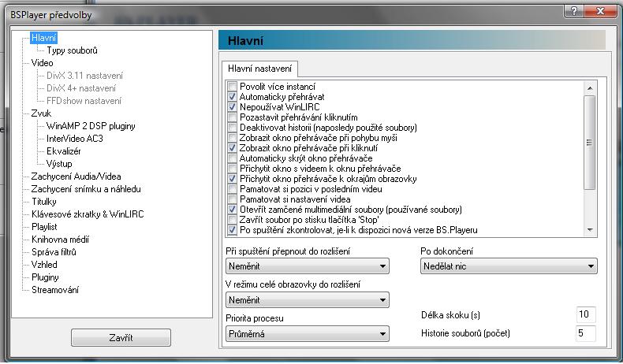The height and width of the screenshot is (364, 623).
Task: Click the options list scrollbar thumb
Action: [x=590, y=142]
